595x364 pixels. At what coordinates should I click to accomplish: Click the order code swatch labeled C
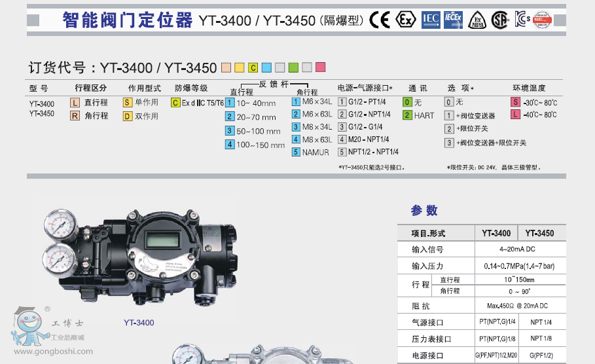[253, 67]
